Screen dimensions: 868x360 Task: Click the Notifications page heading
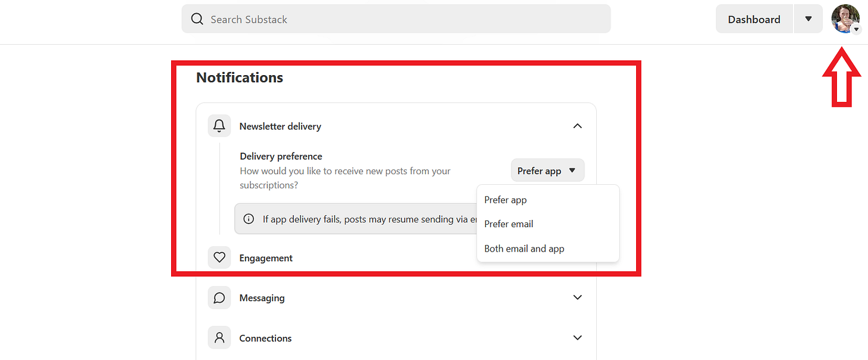click(239, 77)
